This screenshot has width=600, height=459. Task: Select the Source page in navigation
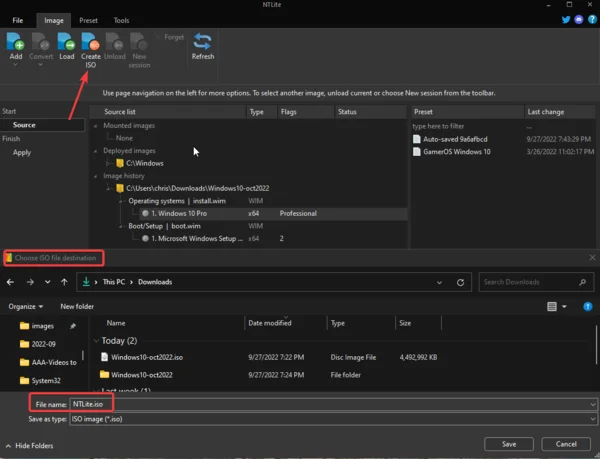[x=42, y=125]
